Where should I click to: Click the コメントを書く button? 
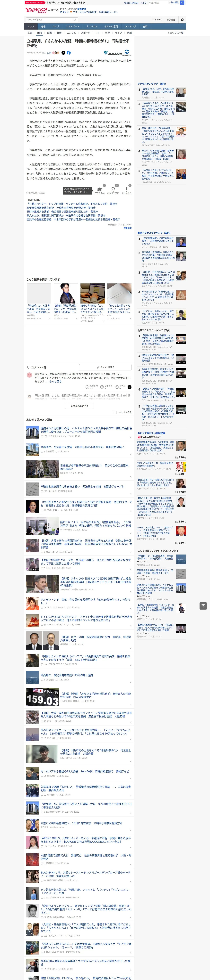click(x=105, y=367)
